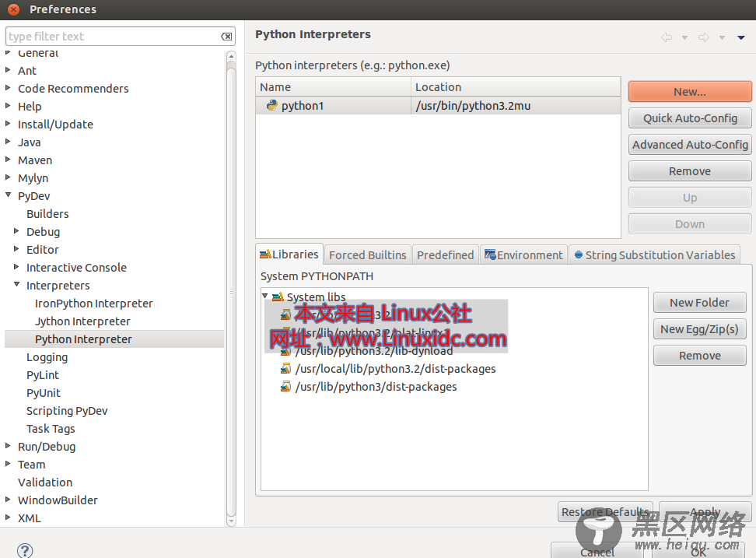
Task: Click the icon beside /usr/lib/python3/dist-packages
Action: point(285,386)
